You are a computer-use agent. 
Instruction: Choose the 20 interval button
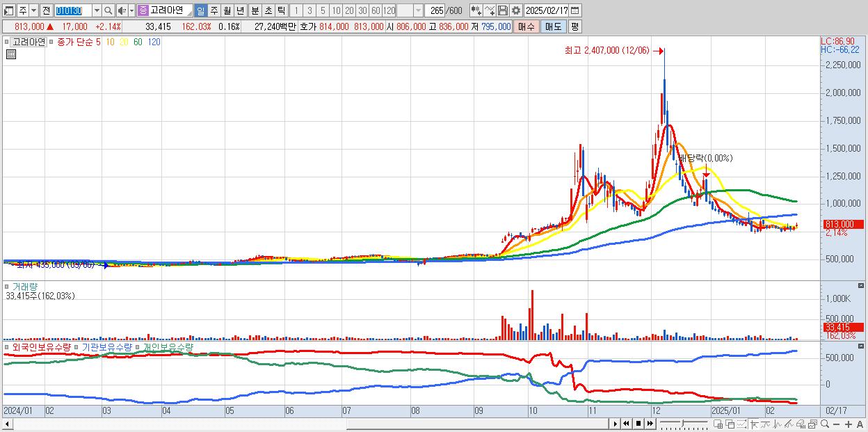click(349, 10)
